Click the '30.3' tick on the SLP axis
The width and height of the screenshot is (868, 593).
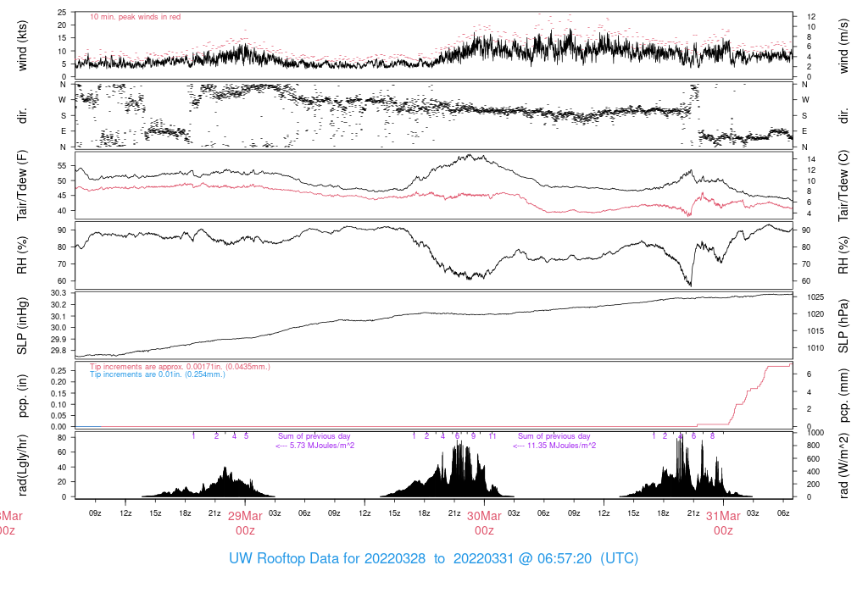coord(58,293)
